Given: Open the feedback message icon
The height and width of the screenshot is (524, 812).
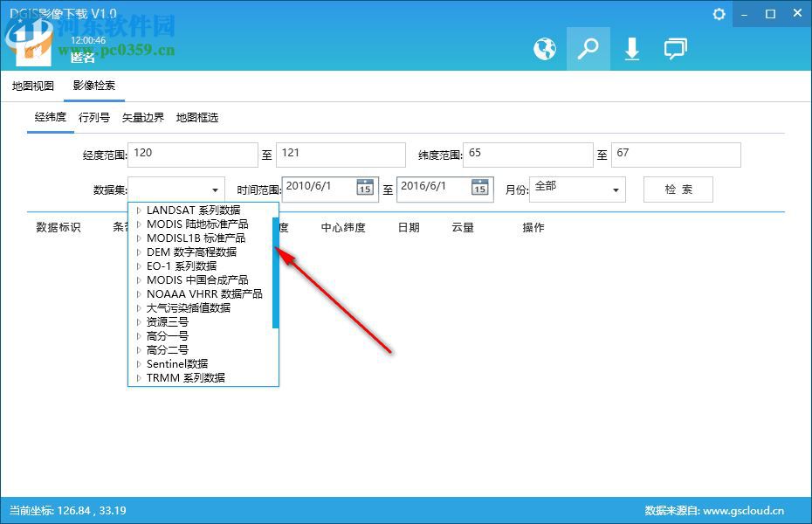Looking at the screenshot, I should point(676,50).
